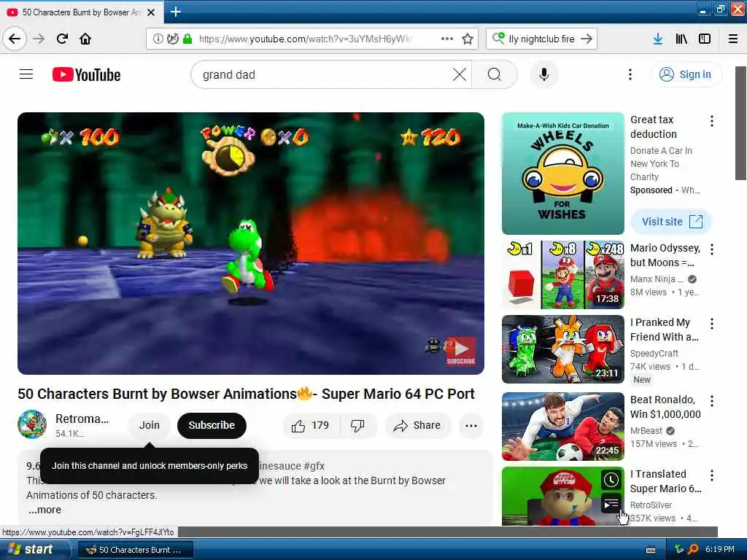Share the video
747x560 pixels.
(x=417, y=425)
